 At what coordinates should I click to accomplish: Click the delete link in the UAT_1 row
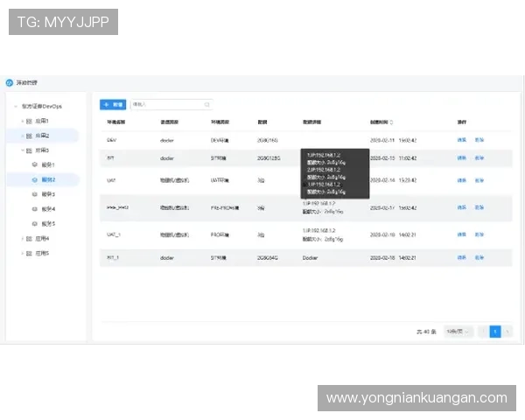(479, 234)
